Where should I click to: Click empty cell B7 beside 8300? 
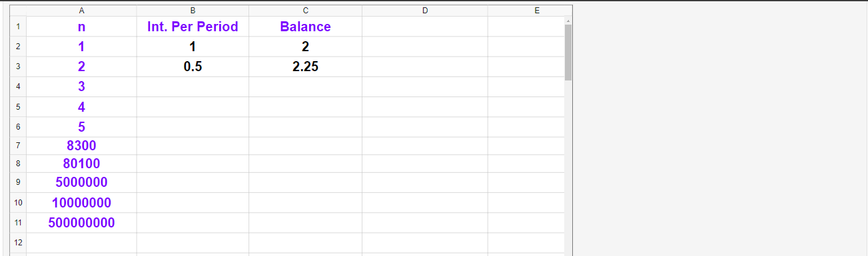193,145
